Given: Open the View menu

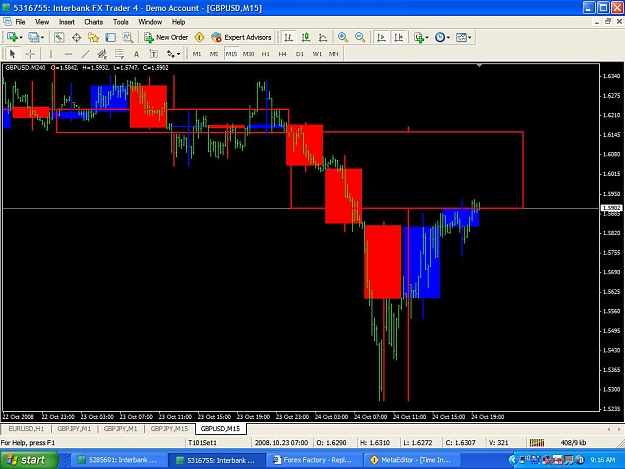Looking at the screenshot, I should pos(42,22).
